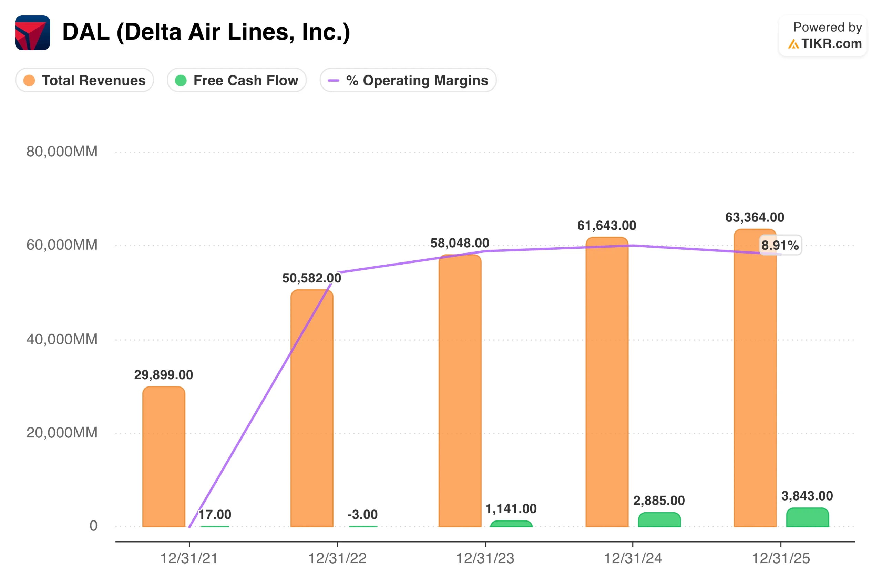882x588 pixels.
Task: Click the orange Total Revenues legend dot
Action: (29, 80)
